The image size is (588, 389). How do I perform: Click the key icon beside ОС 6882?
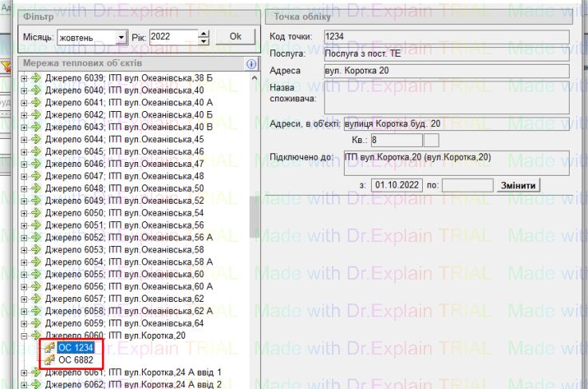(x=49, y=360)
